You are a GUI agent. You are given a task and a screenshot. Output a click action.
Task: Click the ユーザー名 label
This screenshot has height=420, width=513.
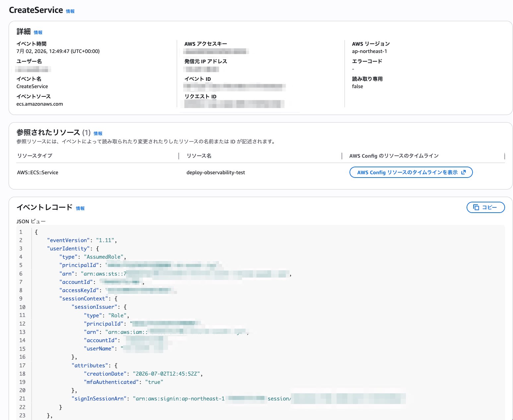29,62
